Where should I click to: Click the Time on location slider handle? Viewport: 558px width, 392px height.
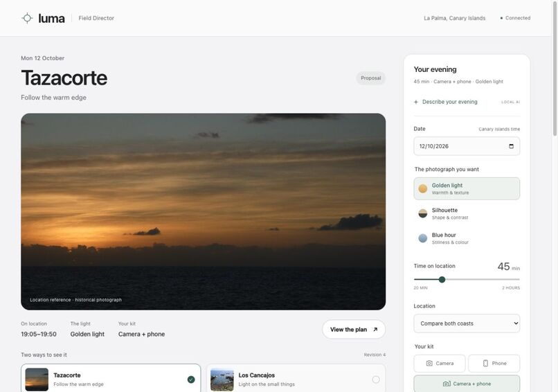(442, 280)
